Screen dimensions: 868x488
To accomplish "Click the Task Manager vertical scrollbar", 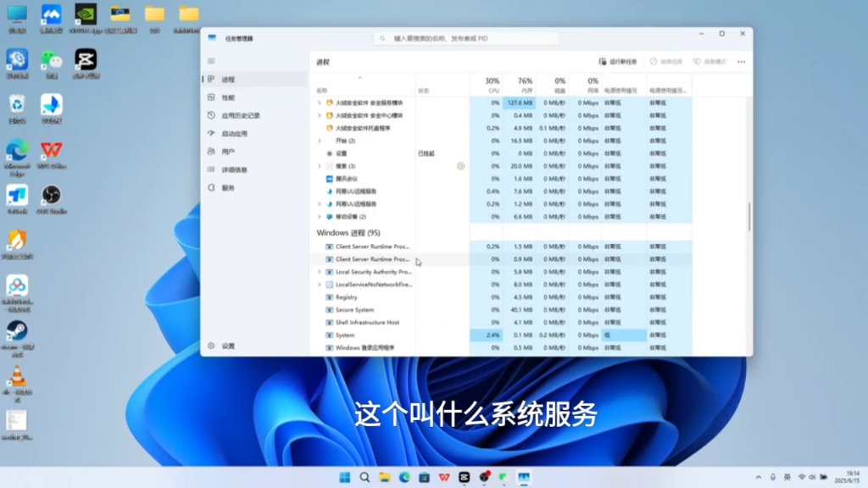I will point(749,217).
